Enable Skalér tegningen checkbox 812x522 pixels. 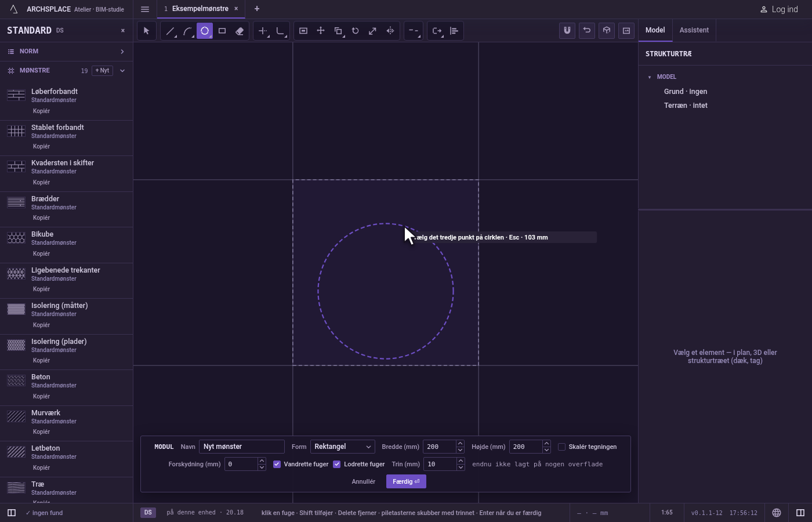pos(561,447)
